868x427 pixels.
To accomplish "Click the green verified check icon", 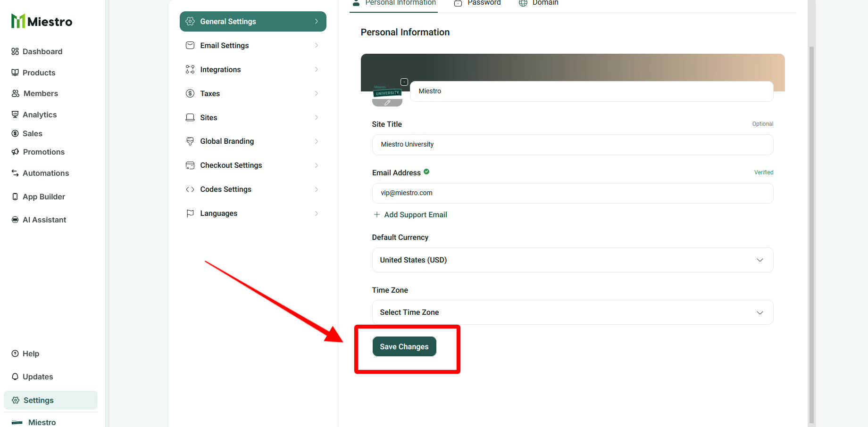I will [426, 172].
